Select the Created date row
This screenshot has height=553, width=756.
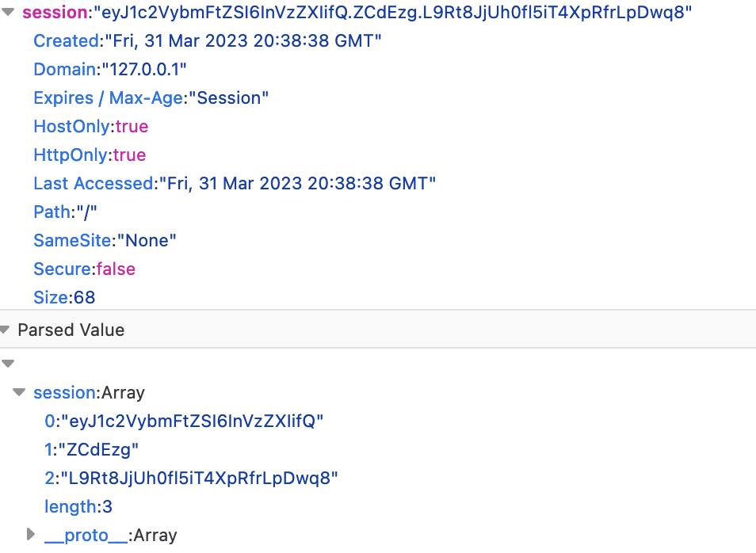click(208, 41)
